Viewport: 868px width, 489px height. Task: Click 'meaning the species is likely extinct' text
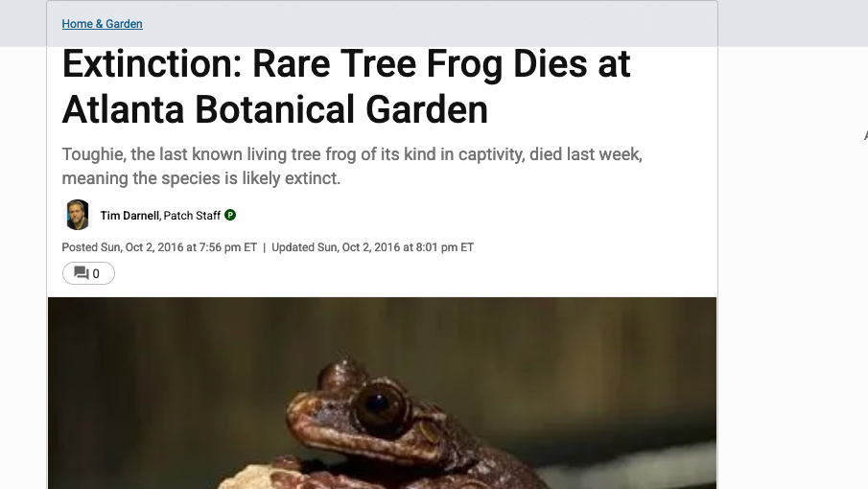coord(201,178)
